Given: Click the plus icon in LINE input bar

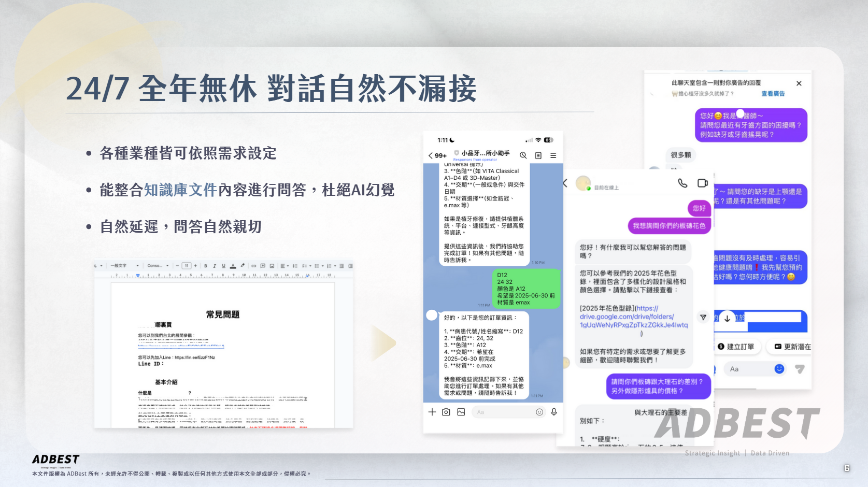Looking at the screenshot, I should 432,412.
